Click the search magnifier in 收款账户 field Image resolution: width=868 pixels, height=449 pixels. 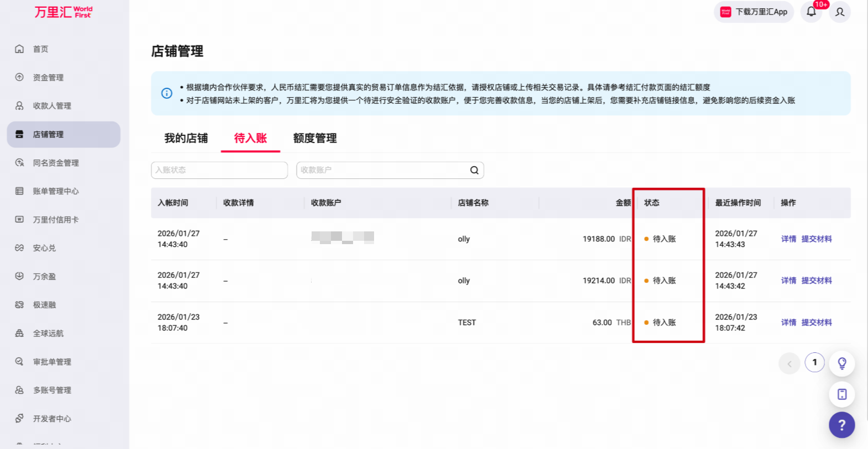474,170
